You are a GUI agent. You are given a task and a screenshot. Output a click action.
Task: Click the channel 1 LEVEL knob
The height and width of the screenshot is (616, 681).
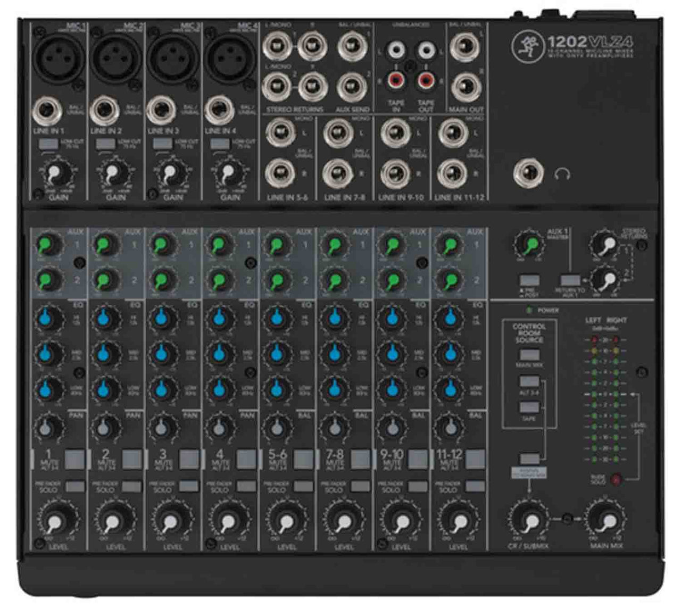click(56, 520)
